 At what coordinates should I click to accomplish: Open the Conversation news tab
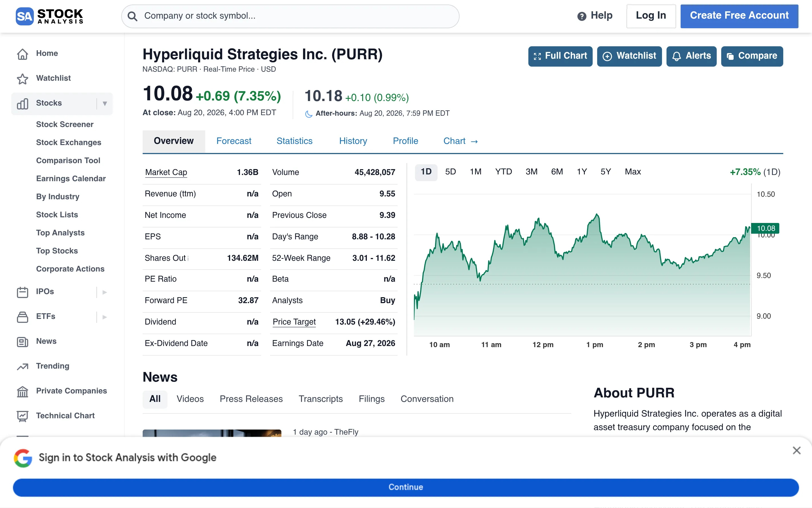427,399
